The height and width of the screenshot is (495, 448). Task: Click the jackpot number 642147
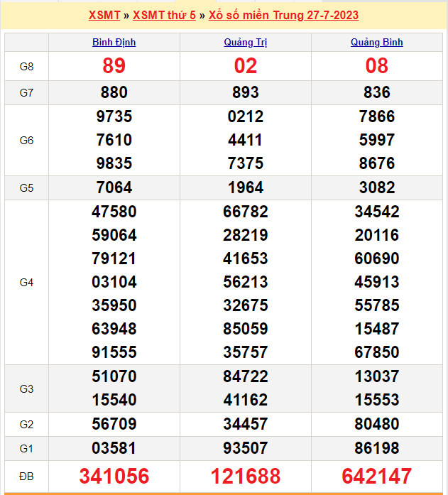pyautogui.click(x=376, y=476)
